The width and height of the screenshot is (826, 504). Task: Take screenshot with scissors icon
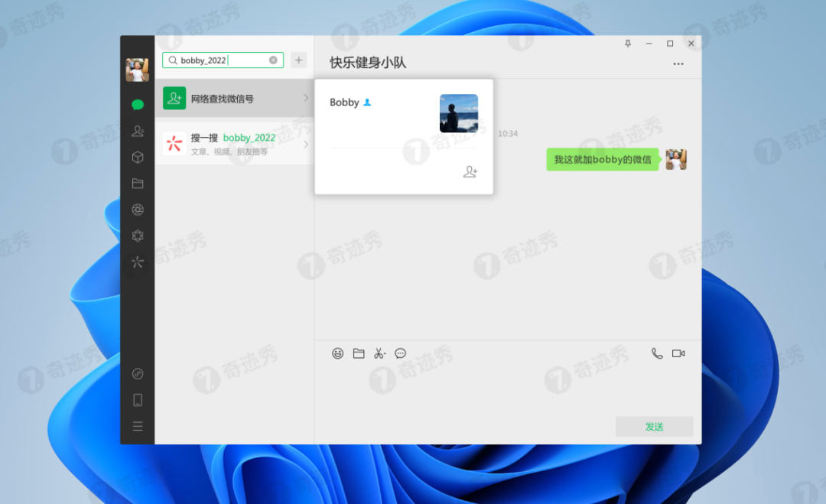coord(379,353)
